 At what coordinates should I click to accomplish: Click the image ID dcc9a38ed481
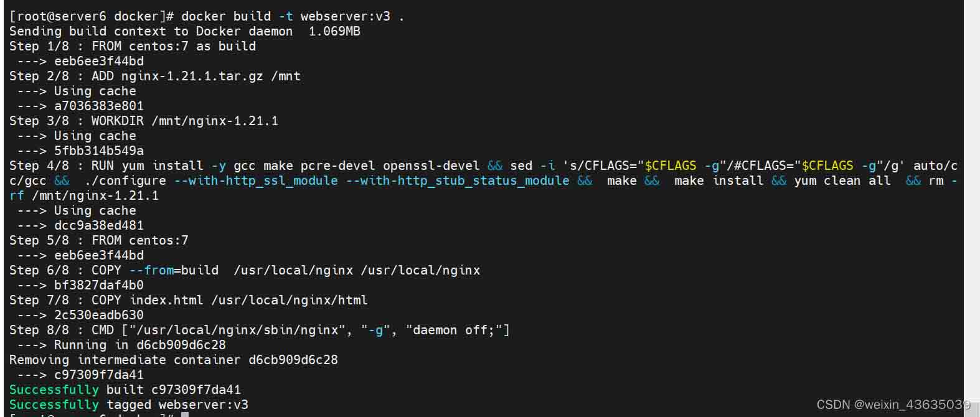(98, 225)
